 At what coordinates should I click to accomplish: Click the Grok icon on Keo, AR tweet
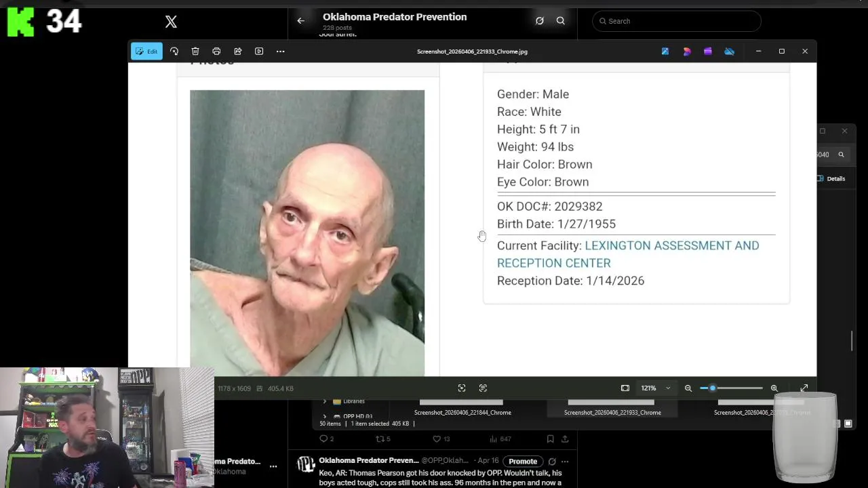[552, 462]
